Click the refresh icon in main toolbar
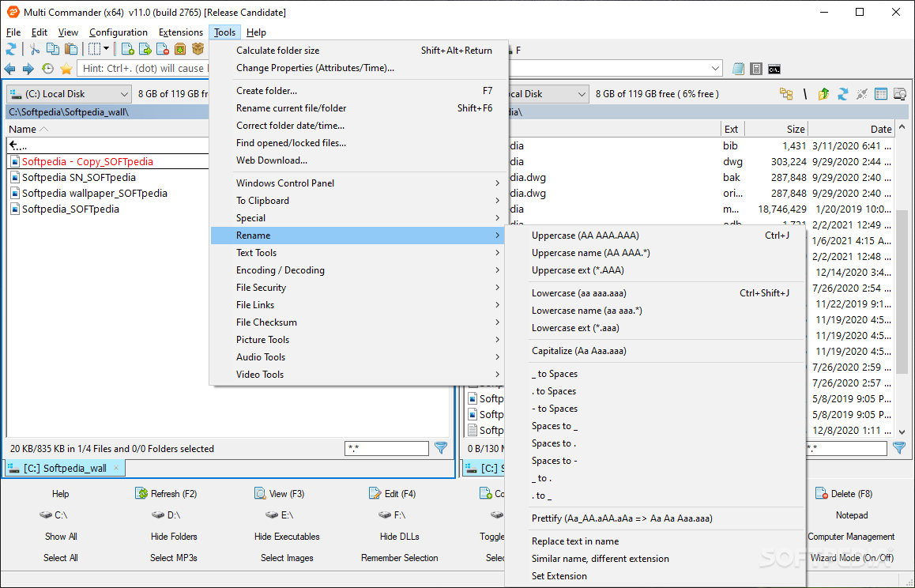This screenshot has width=915, height=588. click(11, 50)
